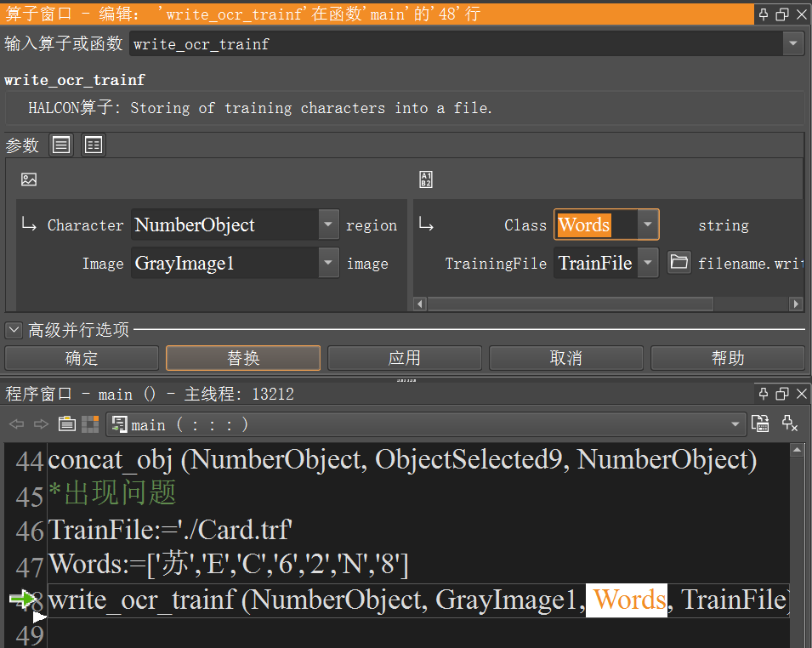Click comment line 45 *出现问题
812x648 pixels.
coord(112,493)
